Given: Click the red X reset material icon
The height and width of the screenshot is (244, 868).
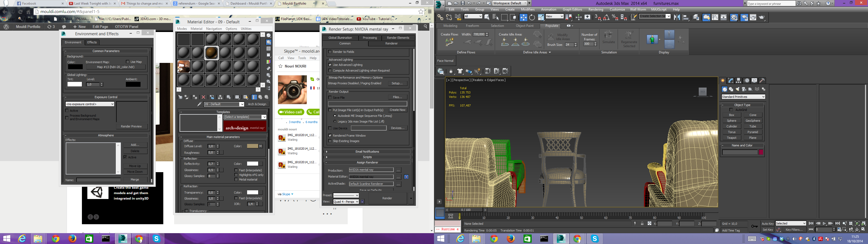Looking at the screenshot, I should coord(203,97).
